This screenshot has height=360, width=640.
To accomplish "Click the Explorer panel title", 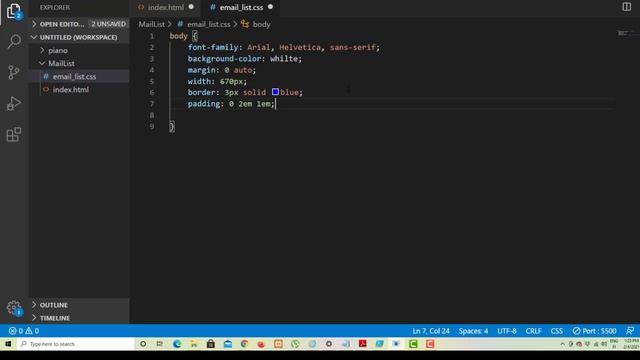I will pos(55,7).
